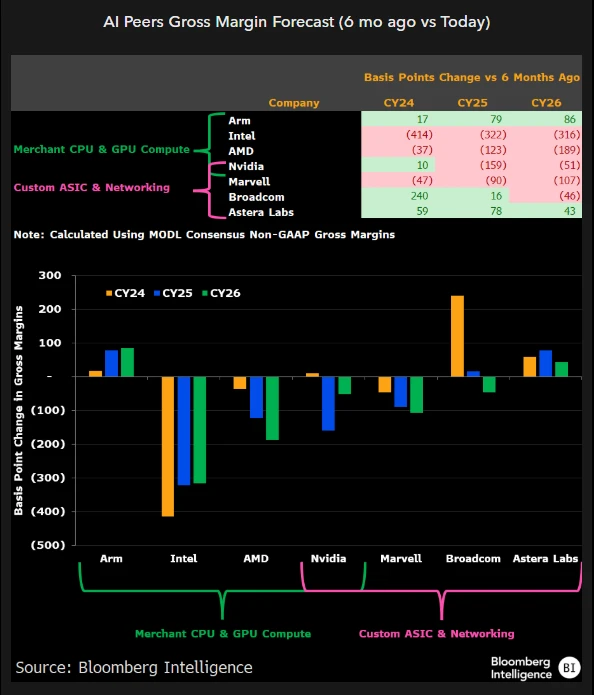
Task: Select the Intel row label in table
Action: coord(242,136)
